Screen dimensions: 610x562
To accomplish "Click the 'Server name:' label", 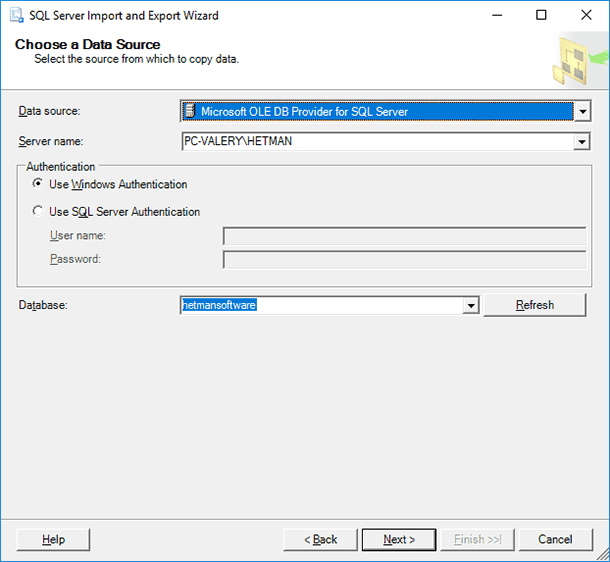I will click(51, 141).
